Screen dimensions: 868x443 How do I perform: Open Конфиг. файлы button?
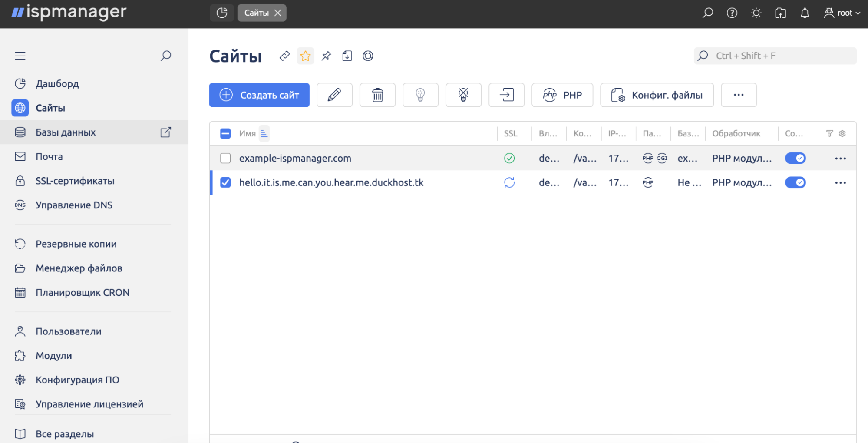click(657, 95)
